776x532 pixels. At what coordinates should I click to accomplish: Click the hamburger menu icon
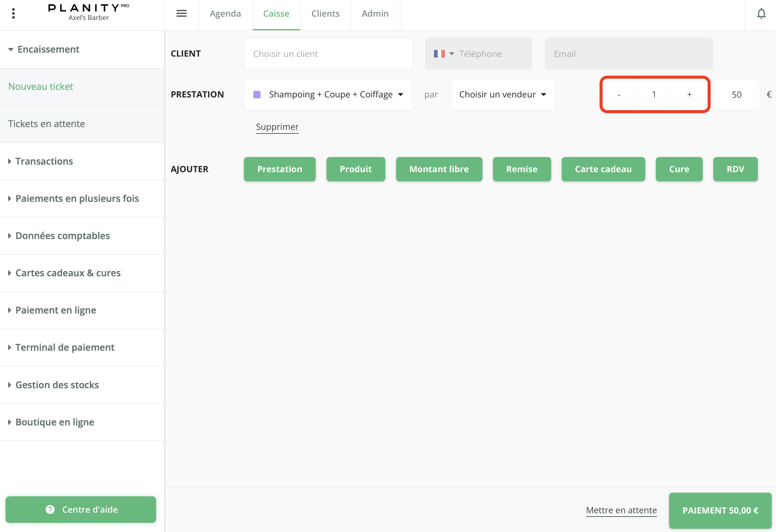click(181, 13)
